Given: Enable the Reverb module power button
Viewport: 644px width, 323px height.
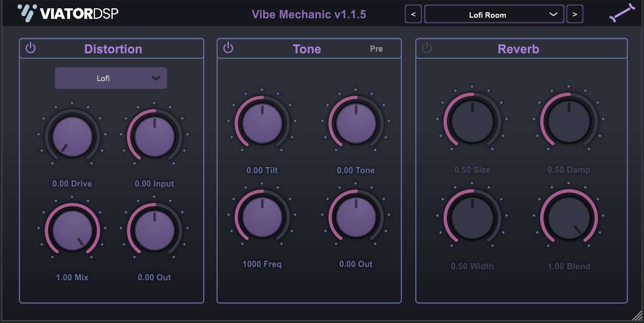Looking at the screenshot, I should click(x=426, y=48).
